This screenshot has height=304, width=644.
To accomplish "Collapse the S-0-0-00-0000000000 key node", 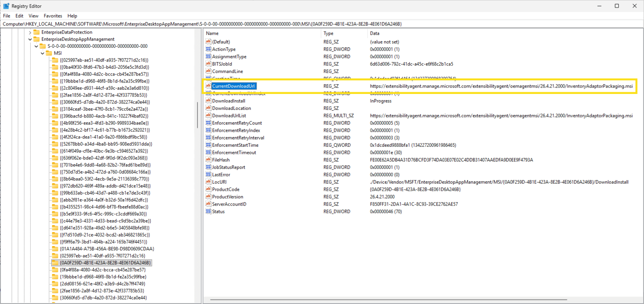I will coord(36,46).
